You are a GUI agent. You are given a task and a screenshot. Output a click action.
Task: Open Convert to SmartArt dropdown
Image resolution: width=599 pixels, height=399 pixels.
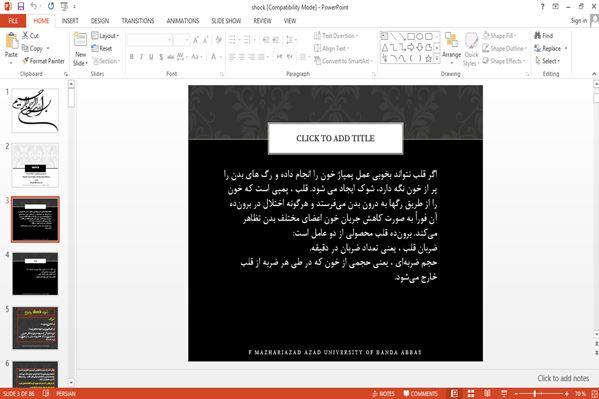click(x=343, y=61)
